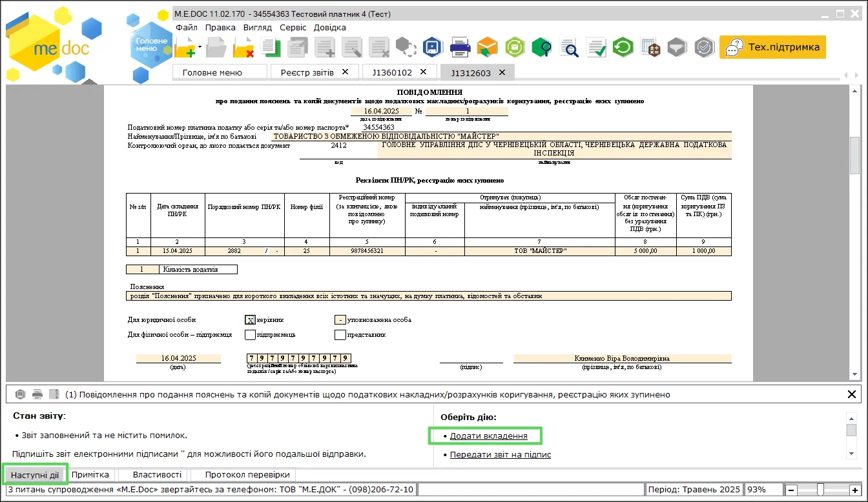Open the Правка menu

click(x=220, y=27)
